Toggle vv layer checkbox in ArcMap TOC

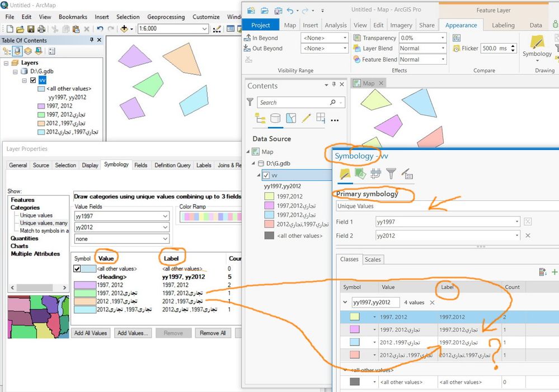(33, 80)
